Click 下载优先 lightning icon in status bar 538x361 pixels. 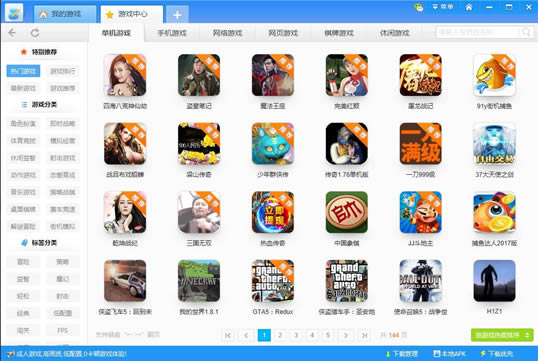(x=483, y=353)
